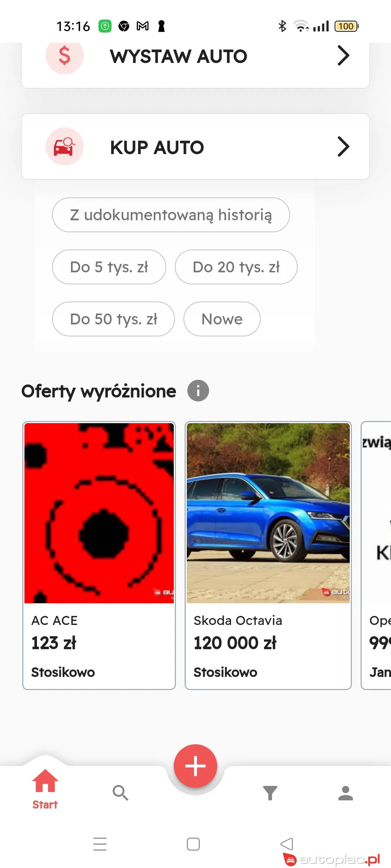The width and height of the screenshot is (391, 868).
Task: Select the 'Z udokumentowaną historią' filter chip
Action: tap(171, 214)
